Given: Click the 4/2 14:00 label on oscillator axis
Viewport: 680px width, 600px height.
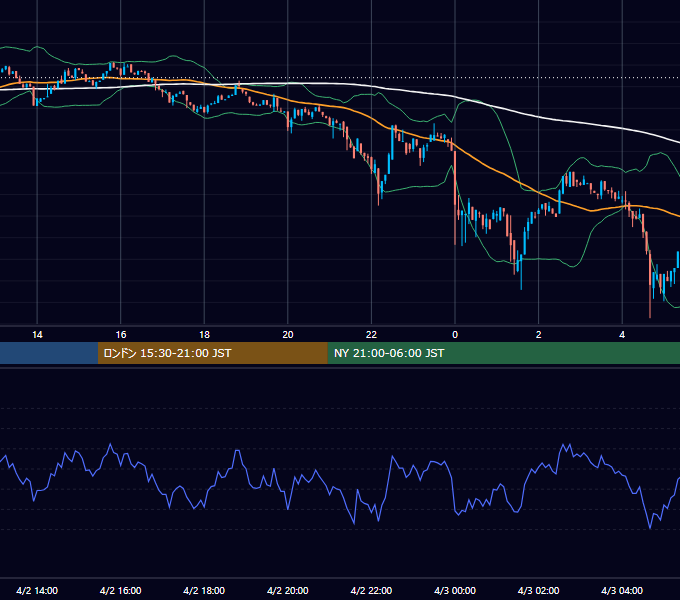Looking at the screenshot, I should tap(37, 590).
